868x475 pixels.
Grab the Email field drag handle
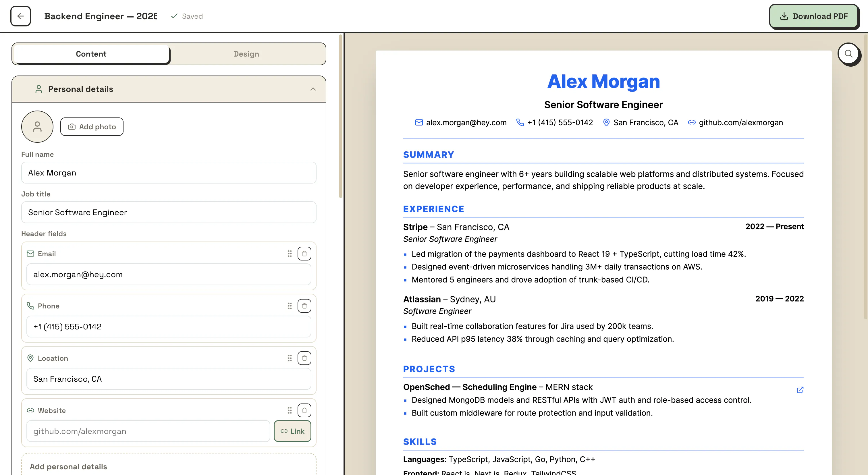point(290,254)
